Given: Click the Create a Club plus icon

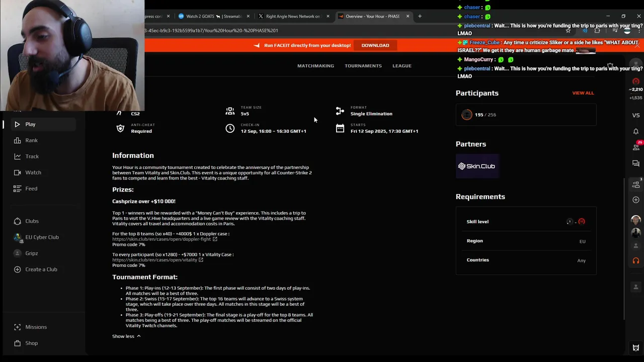Looking at the screenshot, I should pyautogui.click(x=17, y=269).
